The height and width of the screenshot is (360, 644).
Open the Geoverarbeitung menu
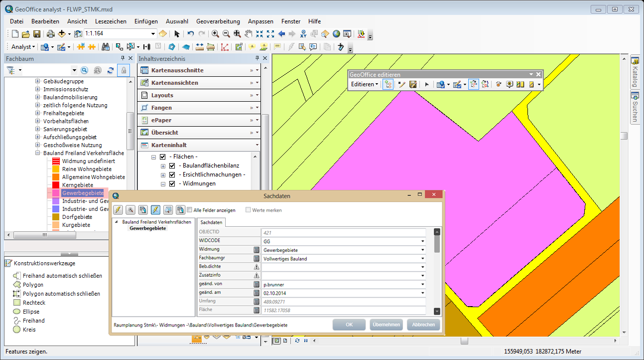point(218,21)
